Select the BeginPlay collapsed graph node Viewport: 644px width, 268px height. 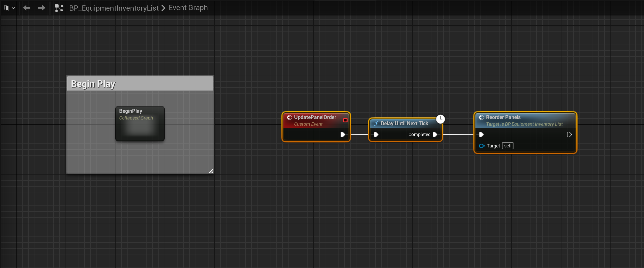140,124
